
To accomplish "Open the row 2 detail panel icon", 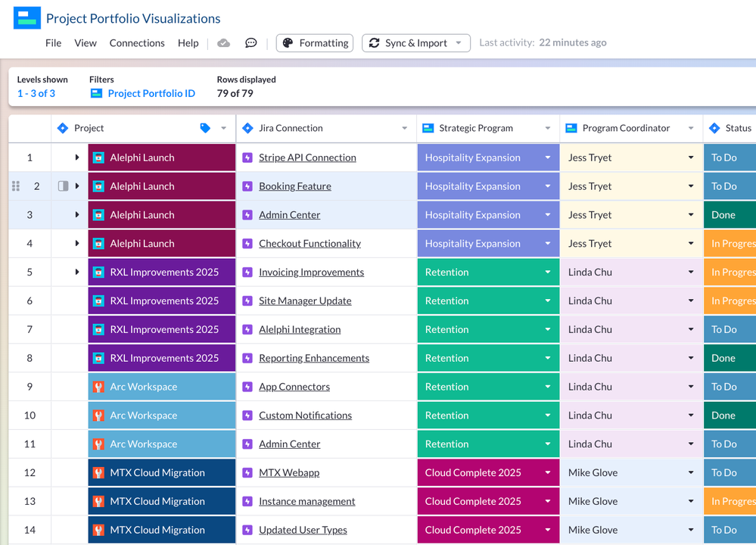I will [63, 186].
